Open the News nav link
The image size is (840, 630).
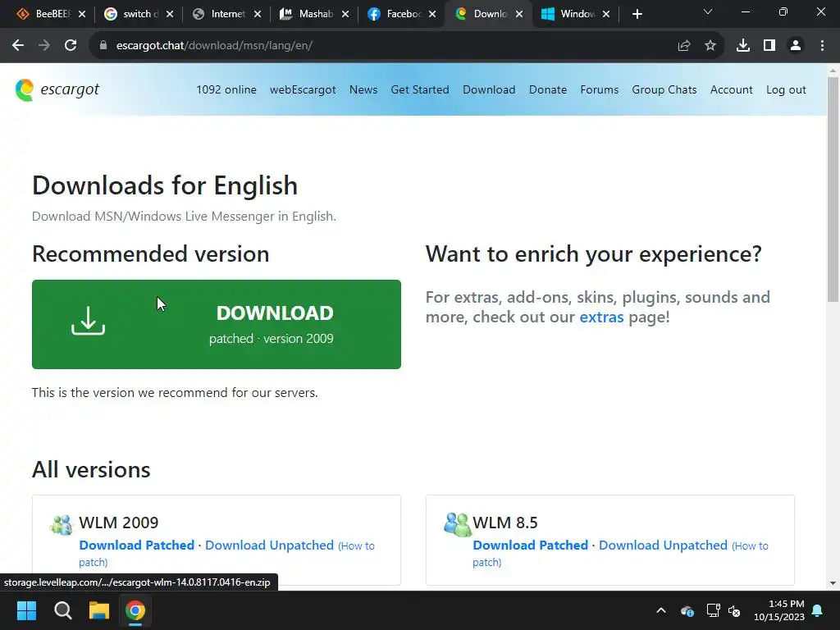[363, 90]
